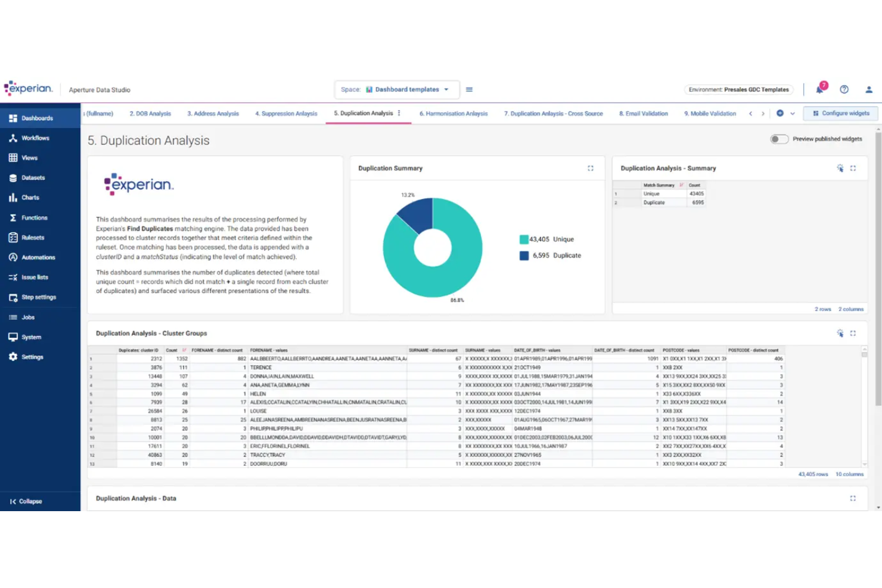View notifications via the bell icon

pyautogui.click(x=819, y=89)
